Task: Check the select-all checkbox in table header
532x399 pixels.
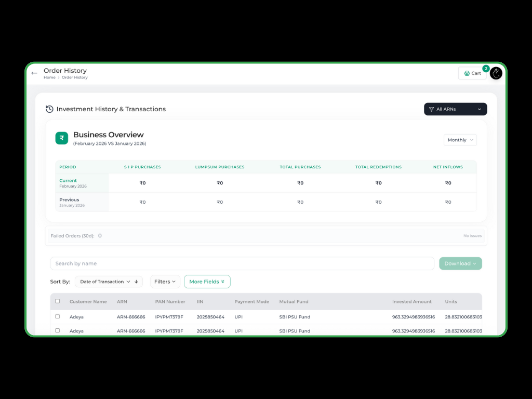Action: click(x=58, y=301)
